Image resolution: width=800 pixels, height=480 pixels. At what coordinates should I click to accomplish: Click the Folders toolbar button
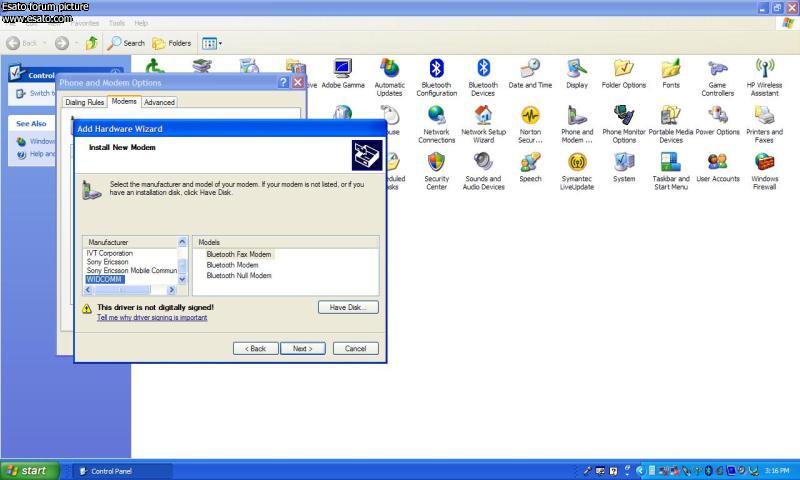pos(172,43)
